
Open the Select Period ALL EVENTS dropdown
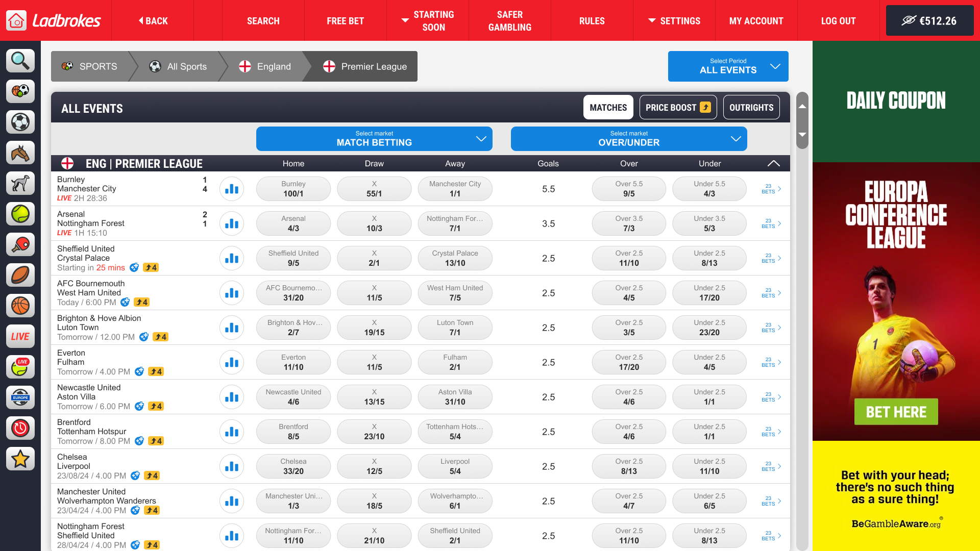click(x=728, y=66)
